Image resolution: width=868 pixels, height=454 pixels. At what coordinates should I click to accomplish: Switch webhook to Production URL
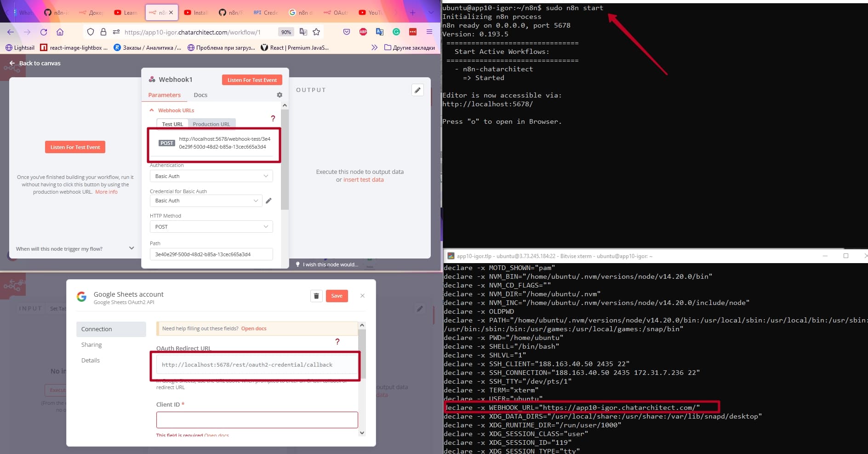211,124
